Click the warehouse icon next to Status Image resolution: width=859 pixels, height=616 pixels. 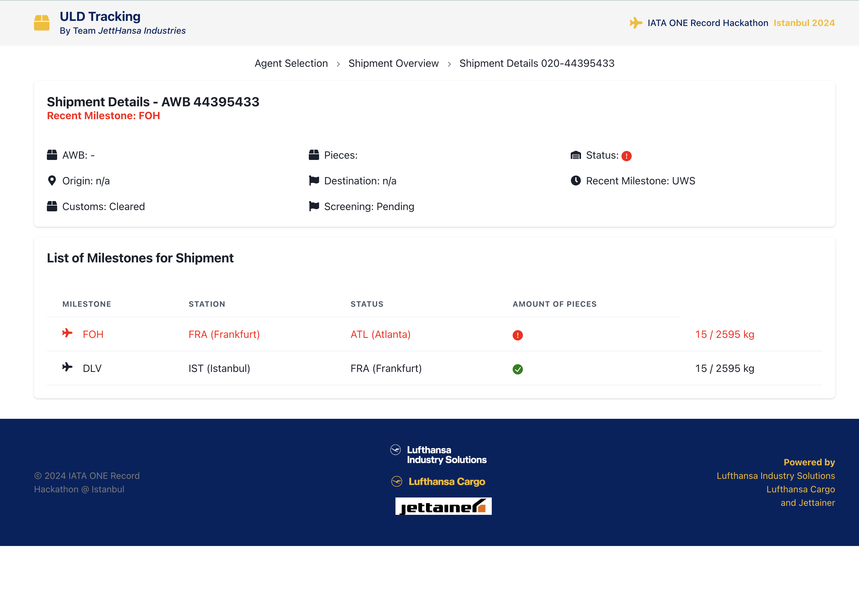[575, 155]
